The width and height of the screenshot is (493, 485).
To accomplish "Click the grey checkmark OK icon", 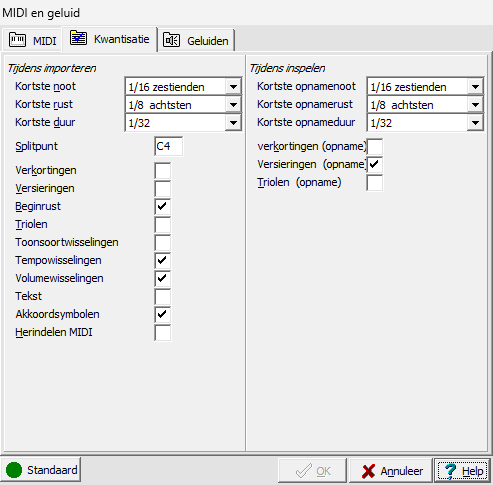I will click(304, 470).
